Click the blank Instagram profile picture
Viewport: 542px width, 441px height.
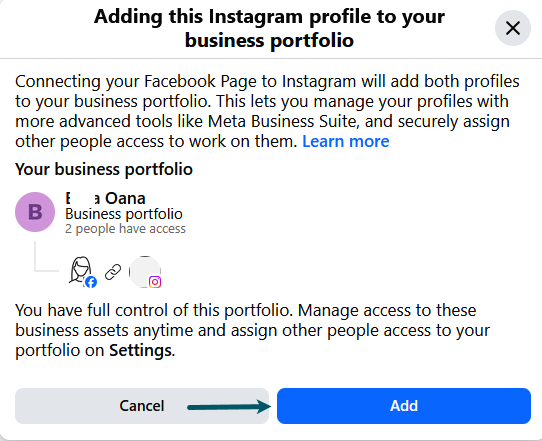144,272
